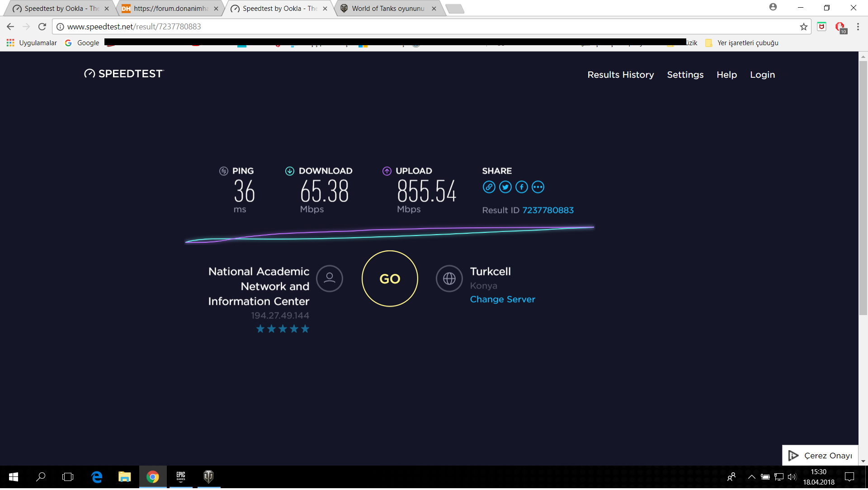The image size is (868, 490).
Task: Click the globe server icon beside Turkcell
Action: pyautogui.click(x=449, y=278)
